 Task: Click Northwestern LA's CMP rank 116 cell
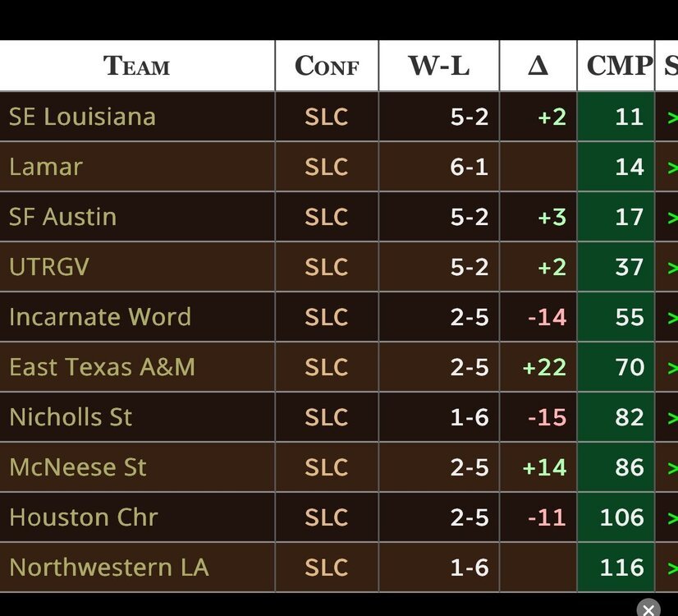621,568
